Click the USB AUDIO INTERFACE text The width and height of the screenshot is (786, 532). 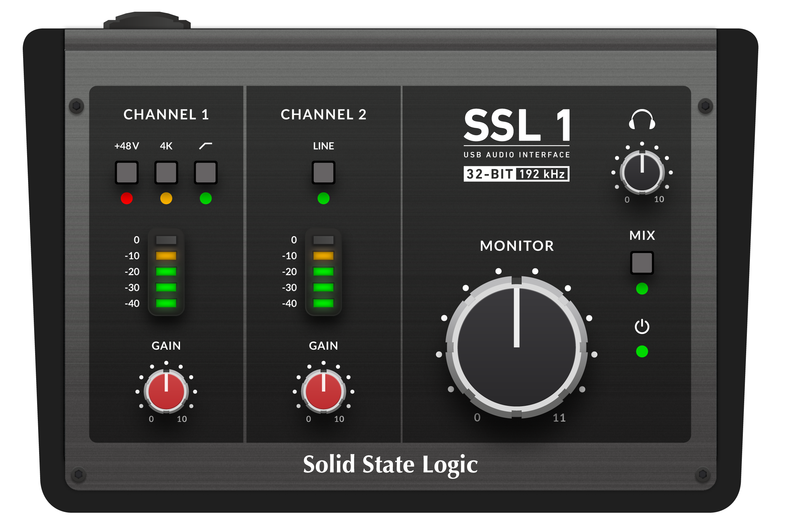pos(517,155)
